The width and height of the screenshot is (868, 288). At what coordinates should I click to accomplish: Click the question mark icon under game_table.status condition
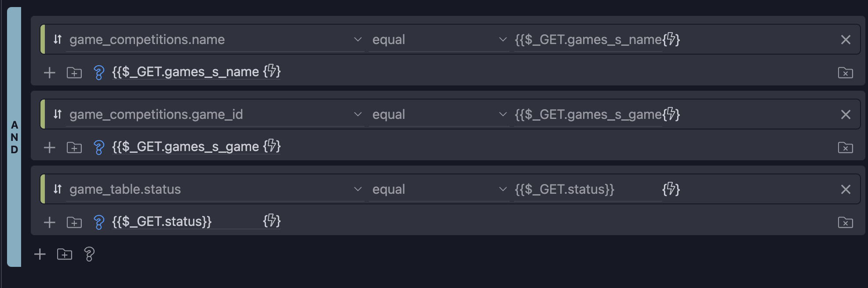(x=98, y=222)
